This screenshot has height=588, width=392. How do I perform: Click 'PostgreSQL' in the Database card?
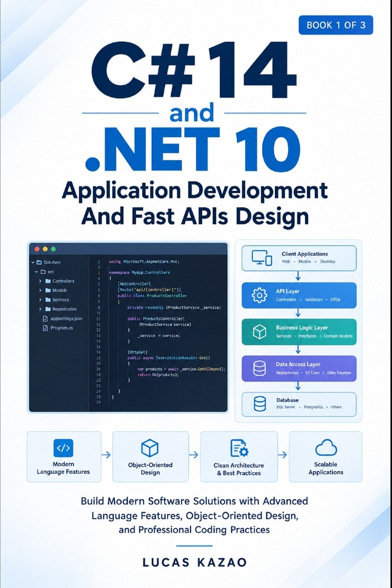click(x=313, y=407)
